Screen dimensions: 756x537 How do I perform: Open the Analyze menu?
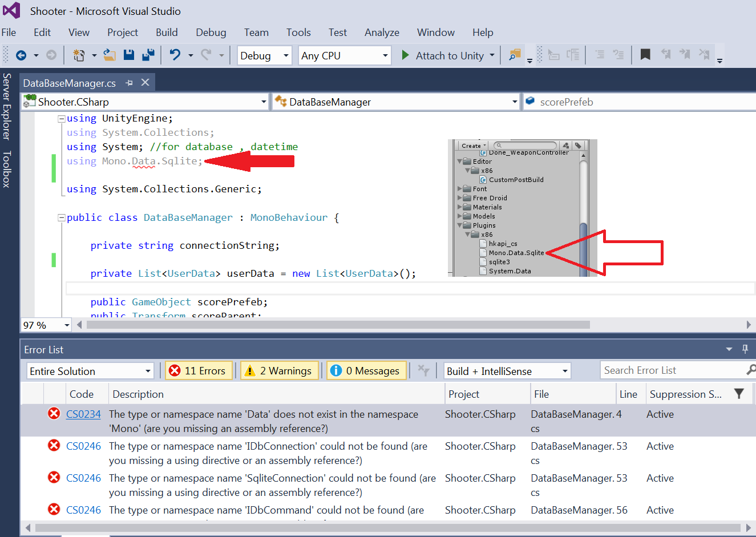382,33
